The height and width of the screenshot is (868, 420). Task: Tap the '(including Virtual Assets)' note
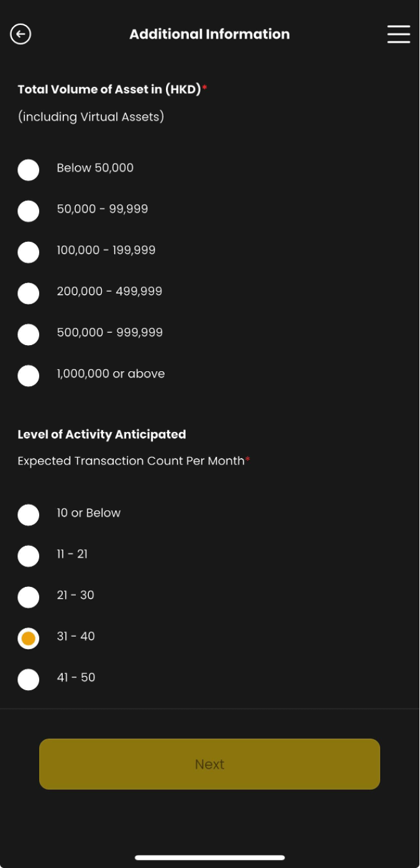[x=91, y=117]
